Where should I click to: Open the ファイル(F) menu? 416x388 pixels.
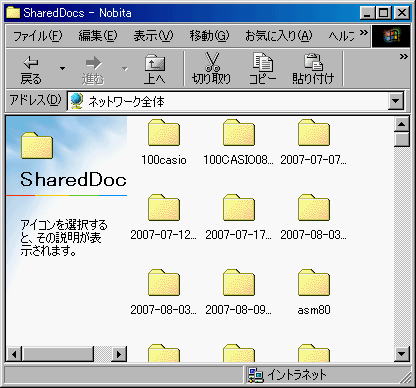click(x=37, y=36)
